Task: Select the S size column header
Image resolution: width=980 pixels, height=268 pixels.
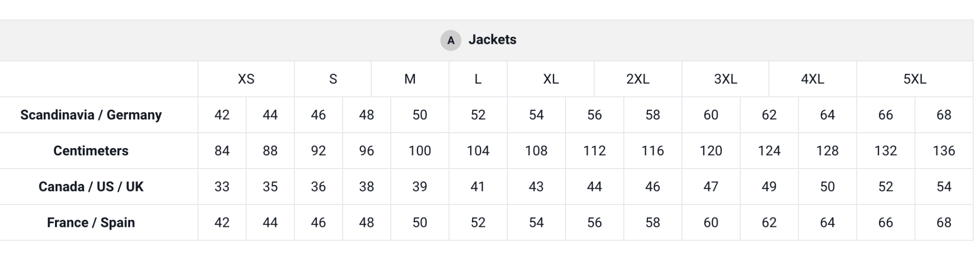Action: pyautogui.click(x=333, y=79)
